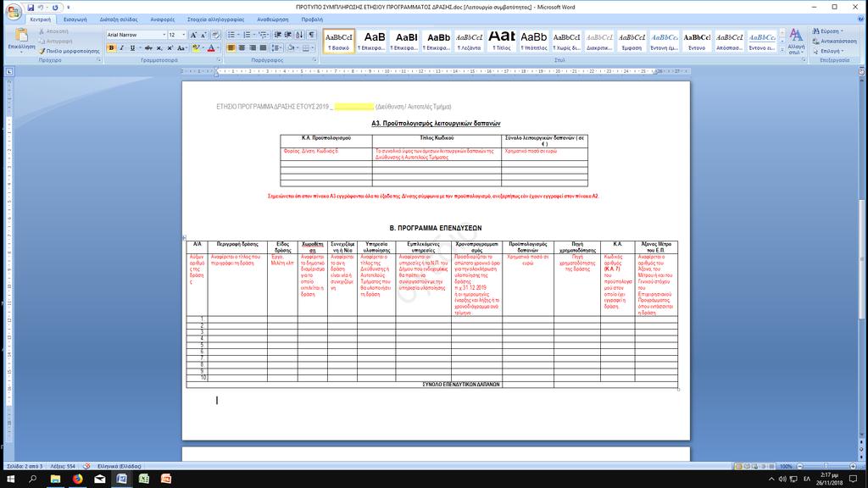Open the font name dropdown Arial Narrow

(x=164, y=35)
